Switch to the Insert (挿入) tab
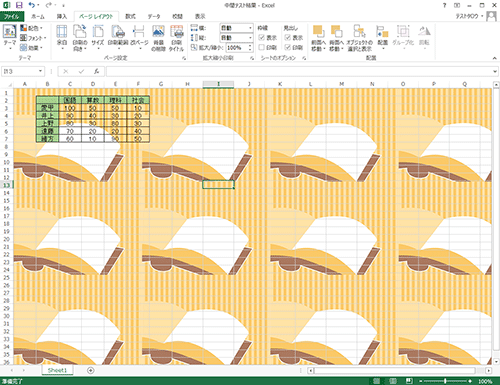The image size is (500, 385). click(62, 16)
